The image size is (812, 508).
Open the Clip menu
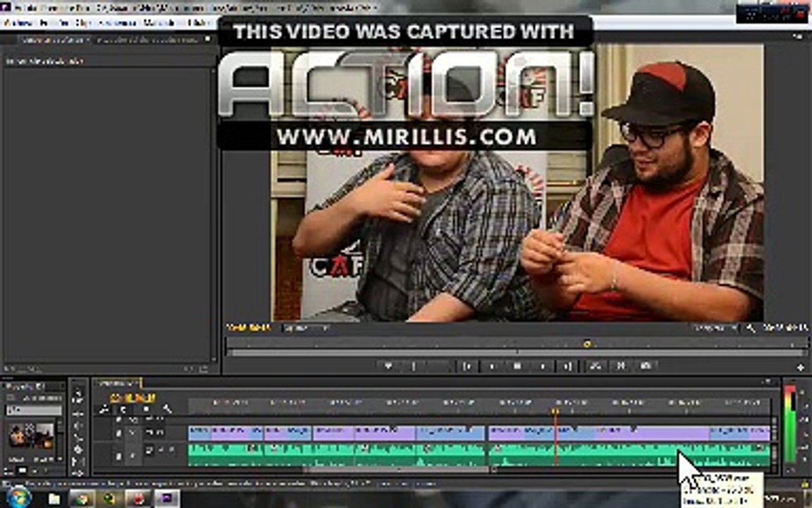(82, 23)
